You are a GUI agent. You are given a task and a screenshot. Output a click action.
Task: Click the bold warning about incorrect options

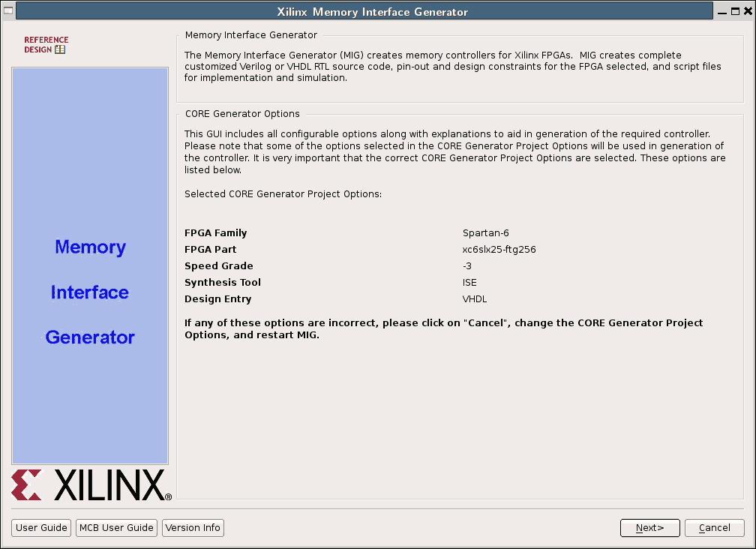click(443, 328)
